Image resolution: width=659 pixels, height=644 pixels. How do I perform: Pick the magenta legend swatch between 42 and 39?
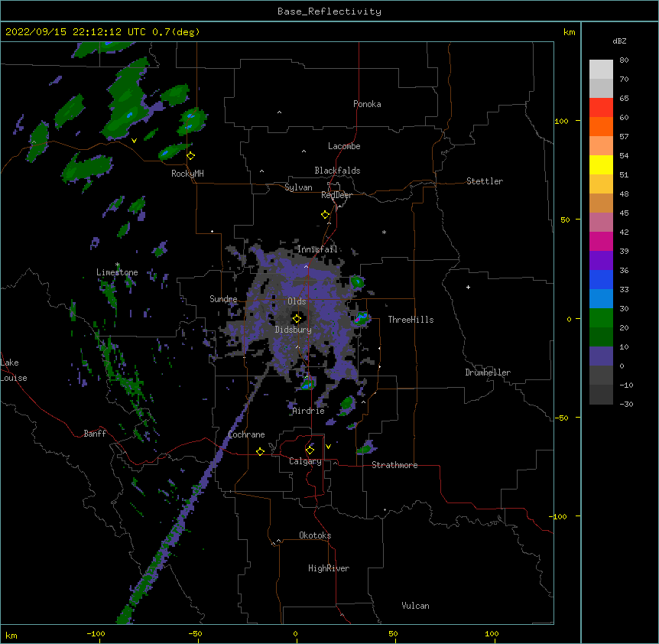pyautogui.click(x=601, y=241)
